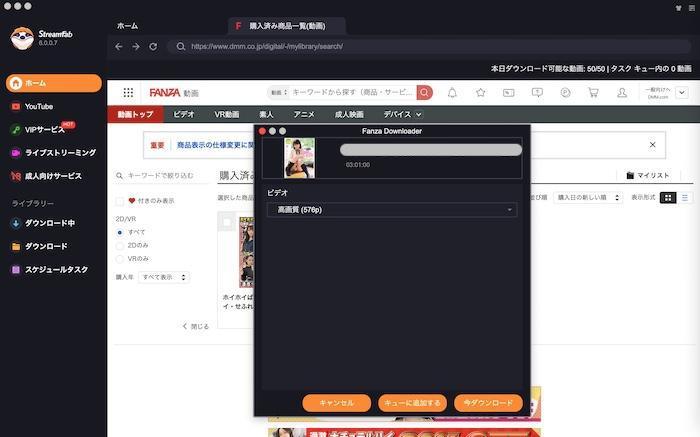Go back with the browser arrow
This screenshot has height=437, width=700.
[119, 46]
